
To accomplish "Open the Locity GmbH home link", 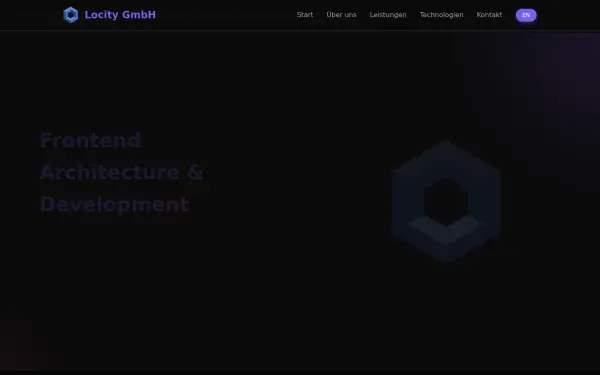I will tap(109, 15).
